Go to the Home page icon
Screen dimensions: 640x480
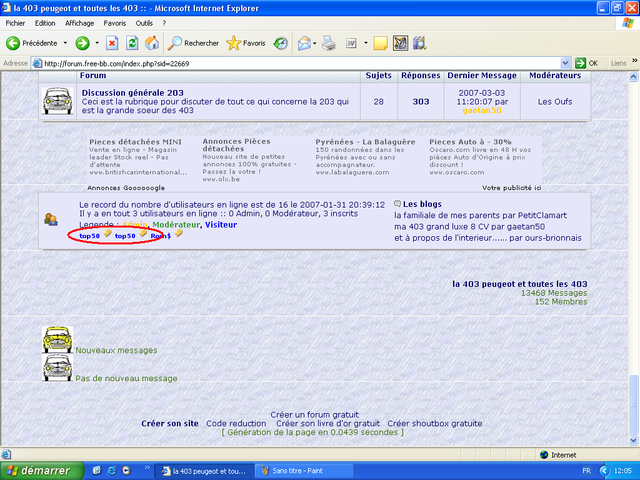(x=152, y=43)
